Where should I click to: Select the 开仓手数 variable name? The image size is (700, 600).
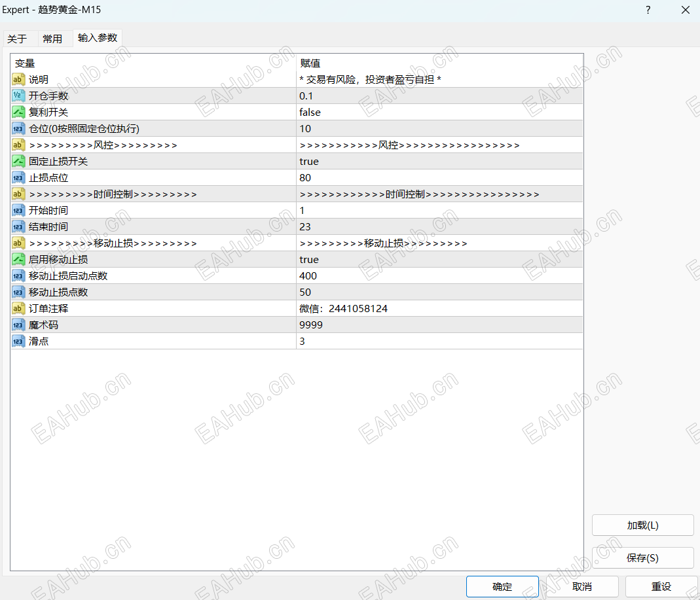pyautogui.click(x=48, y=96)
